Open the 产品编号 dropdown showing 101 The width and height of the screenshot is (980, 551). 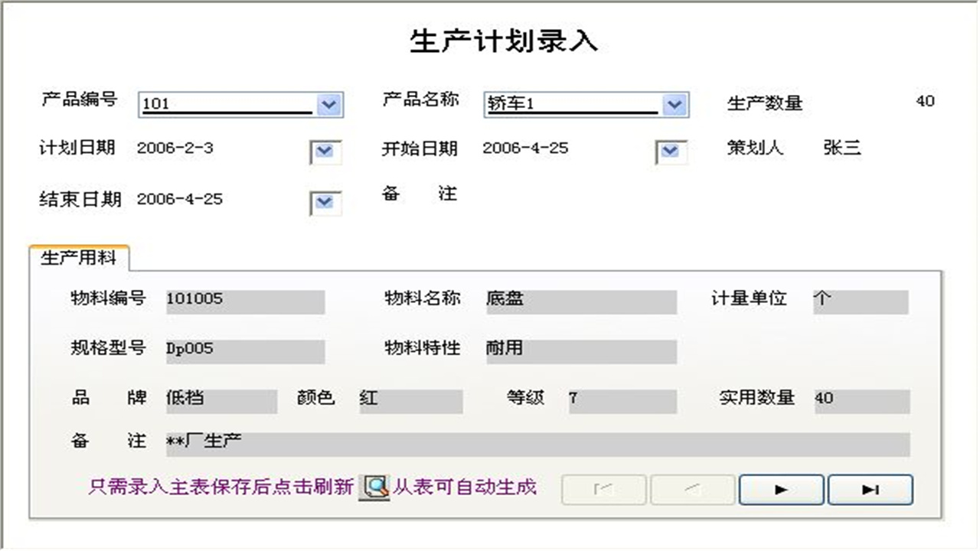[329, 104]
